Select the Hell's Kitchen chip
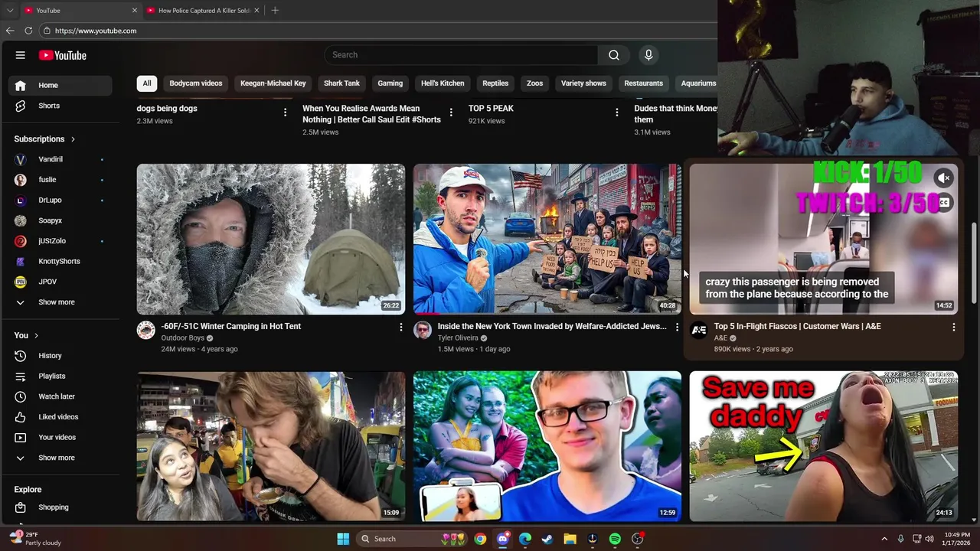Image resolution: width=980 pixels, height=551 pixels. pyautogui.click(x=443, y=83)
